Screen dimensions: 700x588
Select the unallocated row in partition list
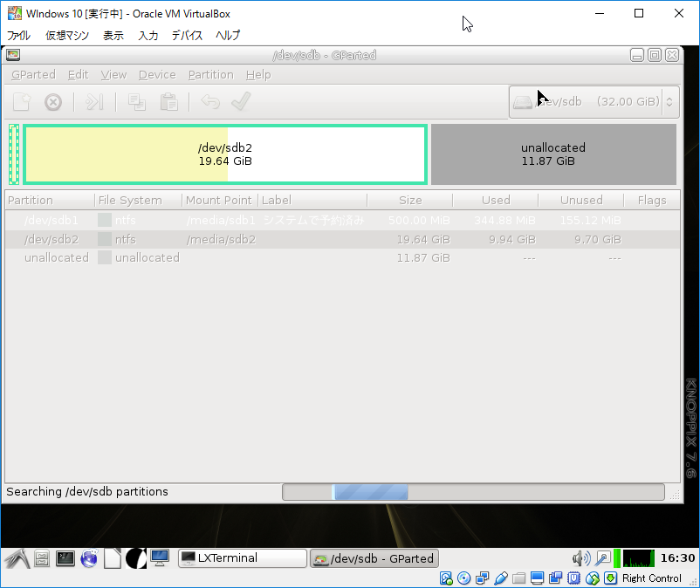coord(342,258)
